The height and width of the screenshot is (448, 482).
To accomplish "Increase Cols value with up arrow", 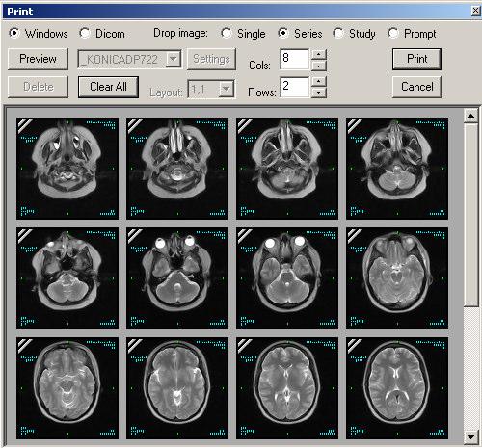I will click(x=318, y=54).
